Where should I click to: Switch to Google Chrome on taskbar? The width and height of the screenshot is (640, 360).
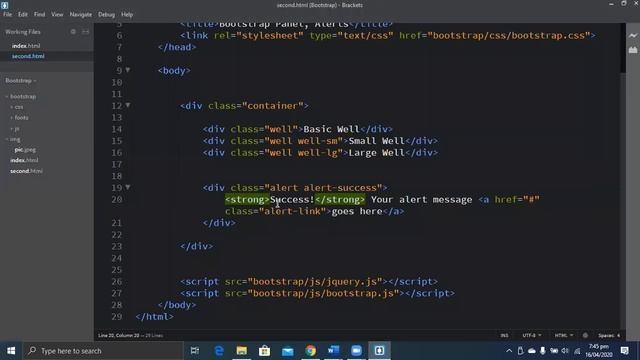(310, 351)
